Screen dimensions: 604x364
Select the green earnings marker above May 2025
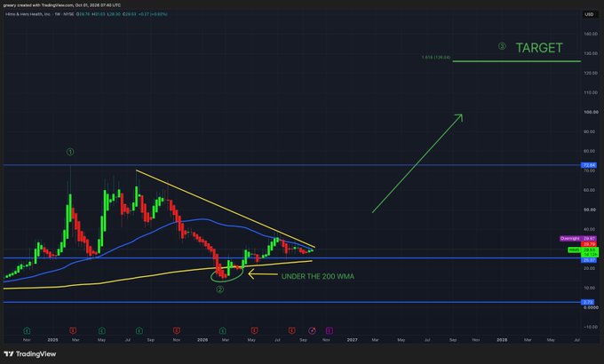coord(101,330)
